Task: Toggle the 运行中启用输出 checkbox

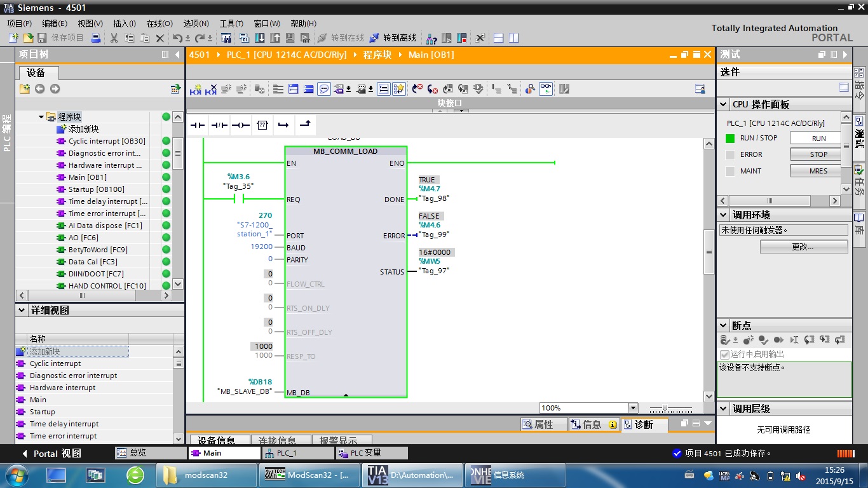Action: tap(724, 354)
